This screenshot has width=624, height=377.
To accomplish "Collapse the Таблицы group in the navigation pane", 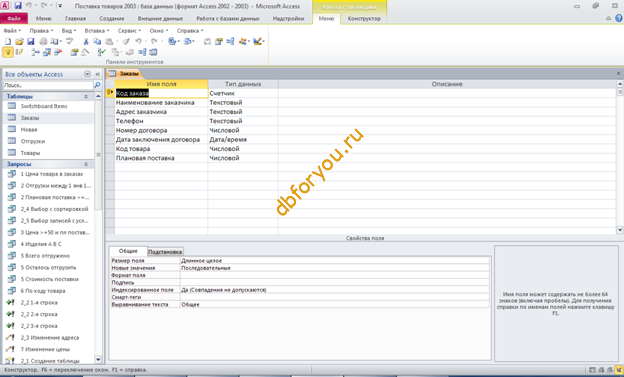I will tap(86, 96).
